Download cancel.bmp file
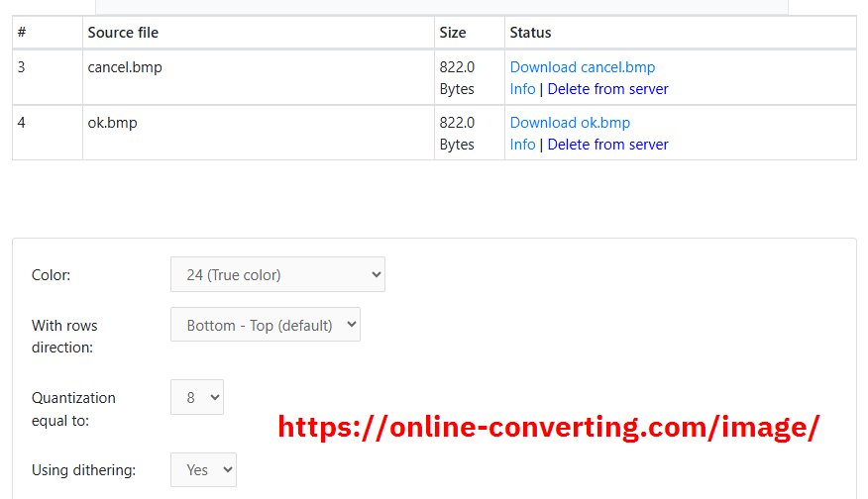 (583, 67)
